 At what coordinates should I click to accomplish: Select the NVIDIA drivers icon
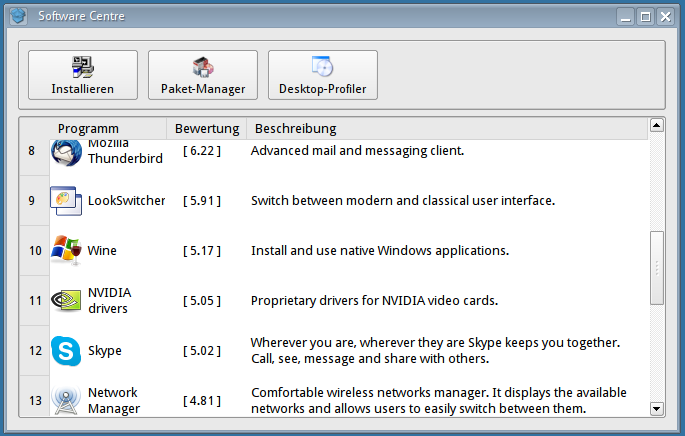(66, 301)
